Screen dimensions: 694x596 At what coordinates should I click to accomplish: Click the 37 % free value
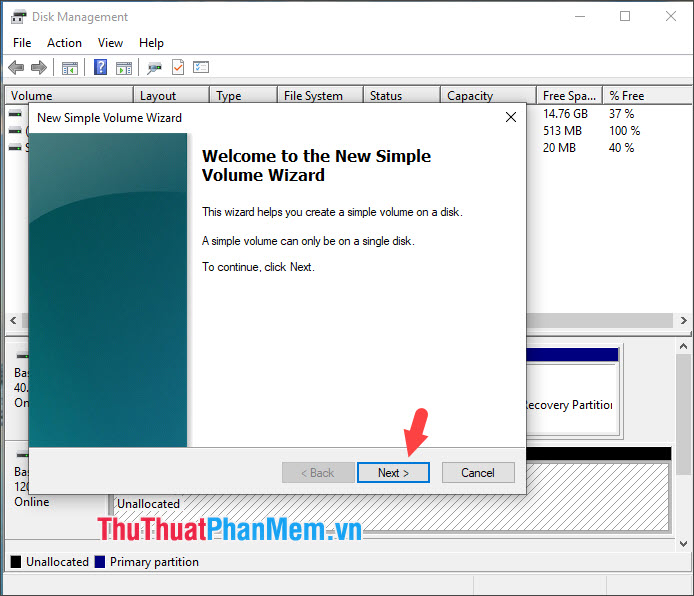tap(621, 114)
